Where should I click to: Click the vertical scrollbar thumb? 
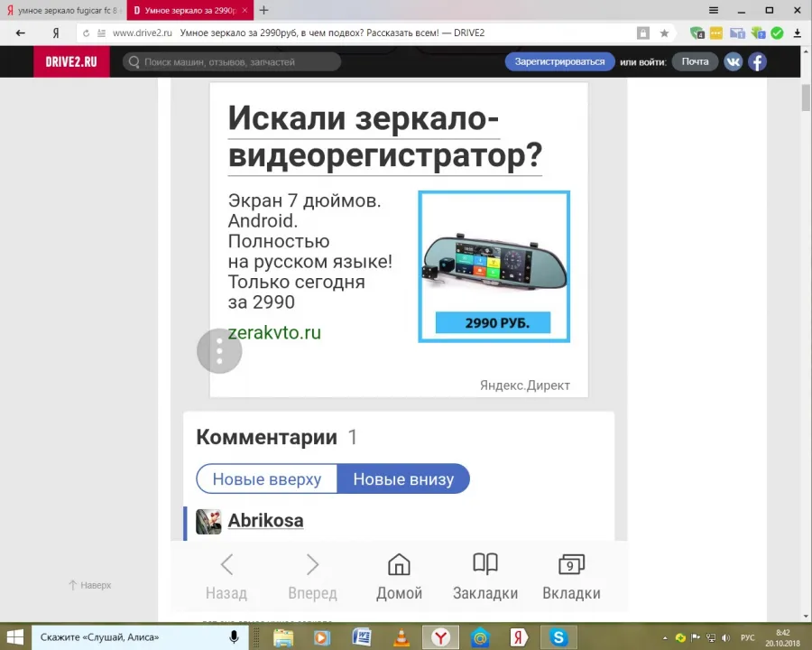[806, 97]
